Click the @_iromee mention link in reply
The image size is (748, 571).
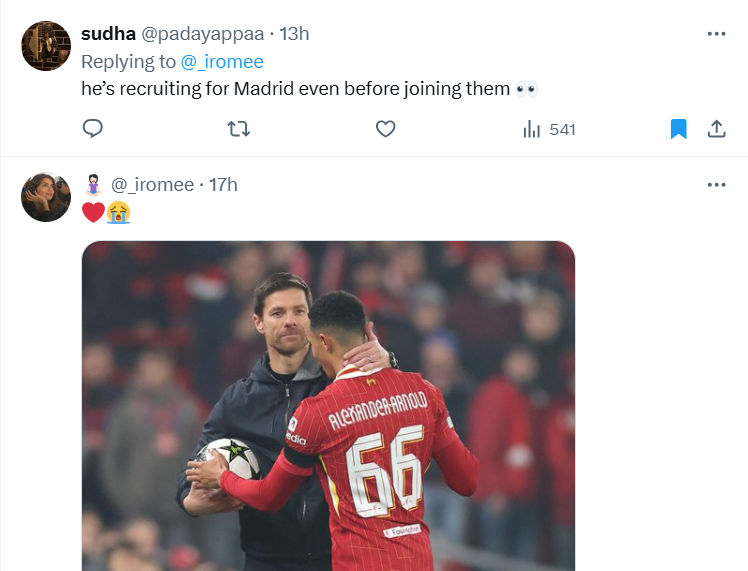pyautogui.click(x=222, y=62)
